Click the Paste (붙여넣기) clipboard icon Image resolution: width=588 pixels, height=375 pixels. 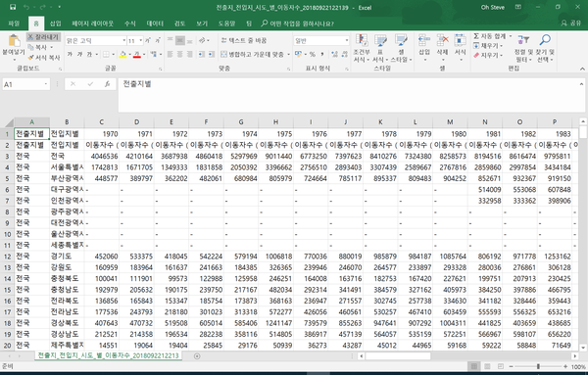point(14,40)
